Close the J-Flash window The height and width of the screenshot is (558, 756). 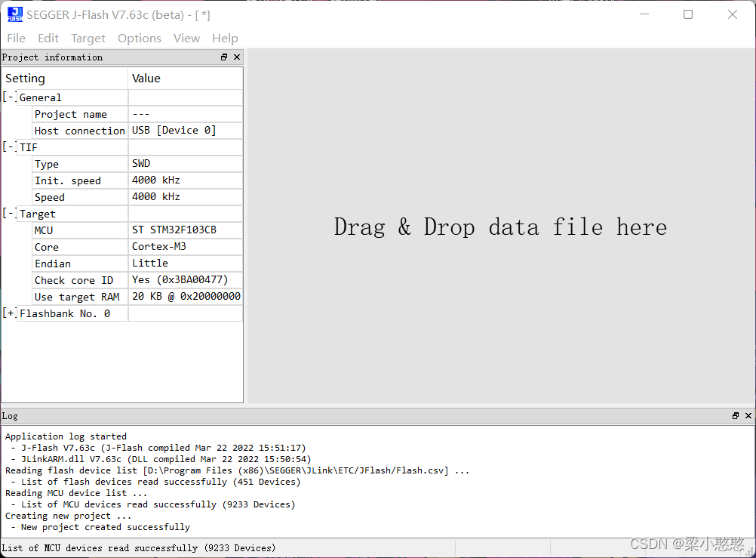coord(733,14)
